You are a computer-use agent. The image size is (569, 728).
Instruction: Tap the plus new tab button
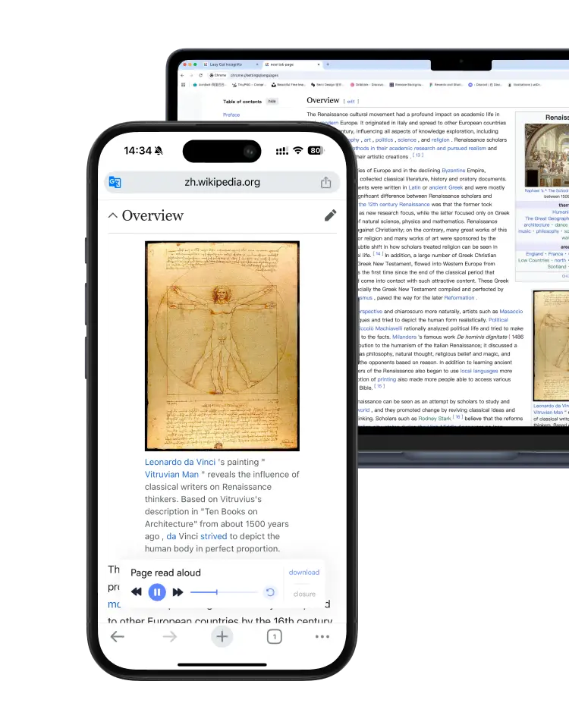(x=222, y=636)
